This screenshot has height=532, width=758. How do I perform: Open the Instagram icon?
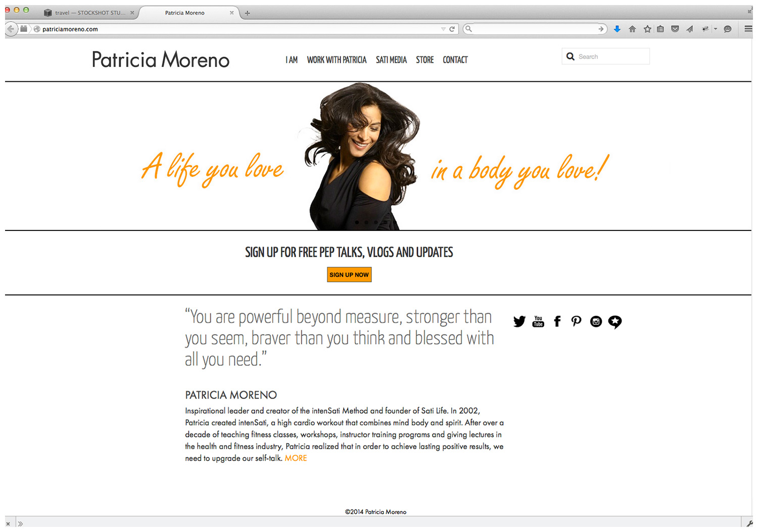pyautogui.click(x=596, y=321)
